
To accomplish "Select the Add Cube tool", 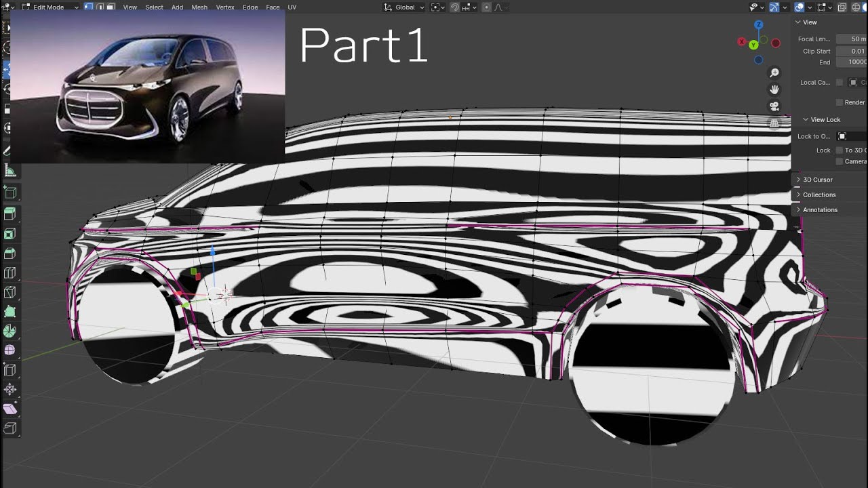I will coord(10,193).
